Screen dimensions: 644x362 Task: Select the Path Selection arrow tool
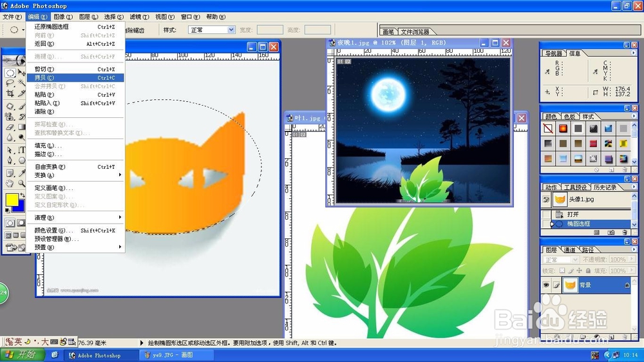tap(10, 150)
